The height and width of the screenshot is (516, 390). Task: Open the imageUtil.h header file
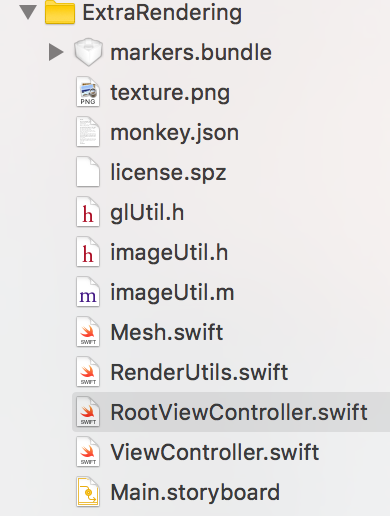169,252
